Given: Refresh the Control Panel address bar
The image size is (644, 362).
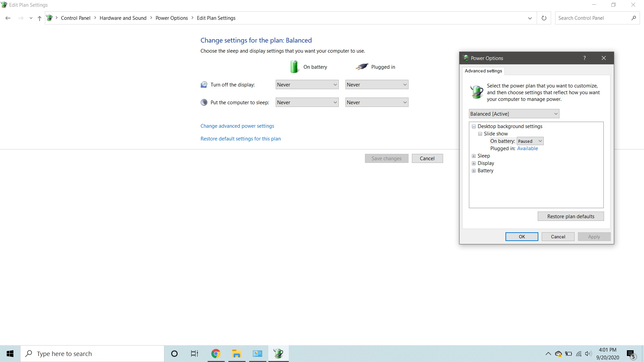Looking at the screenshot, I should tap(544, 18).
